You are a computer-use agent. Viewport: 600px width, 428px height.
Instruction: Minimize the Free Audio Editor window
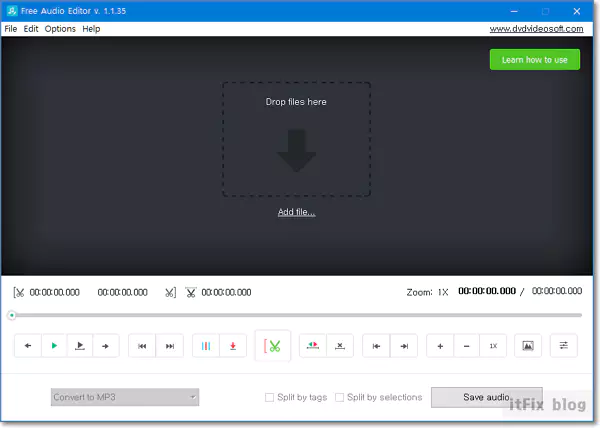[514, 11]
